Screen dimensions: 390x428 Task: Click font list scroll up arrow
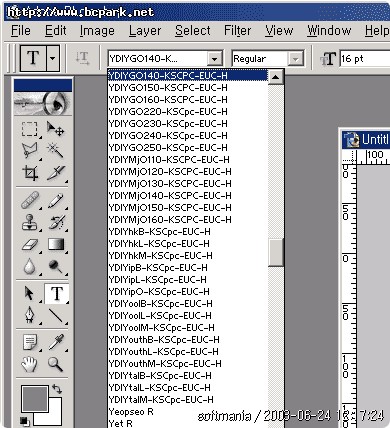[276, 77]
